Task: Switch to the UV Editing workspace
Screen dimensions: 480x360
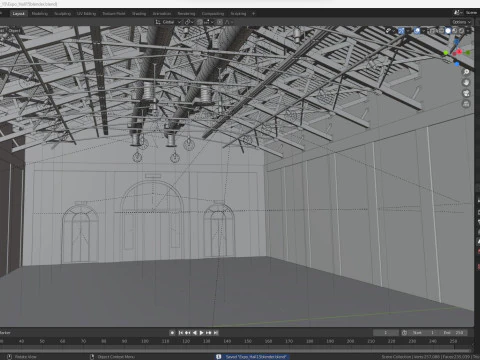Action: [x=86, y=14]
